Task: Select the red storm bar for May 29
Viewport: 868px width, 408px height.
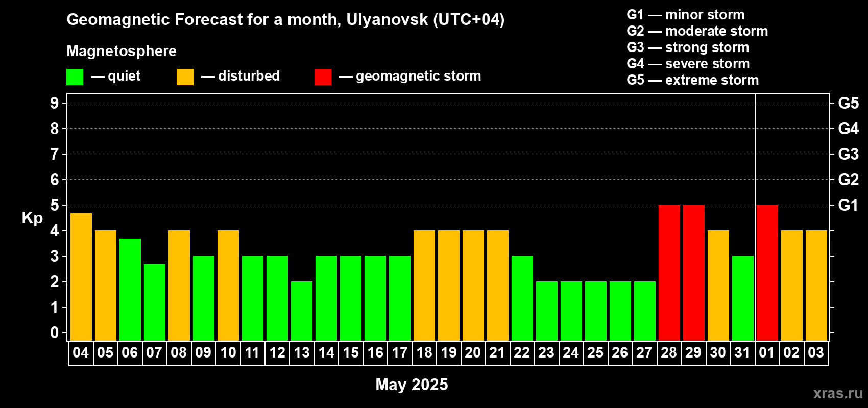Action: 694,273
